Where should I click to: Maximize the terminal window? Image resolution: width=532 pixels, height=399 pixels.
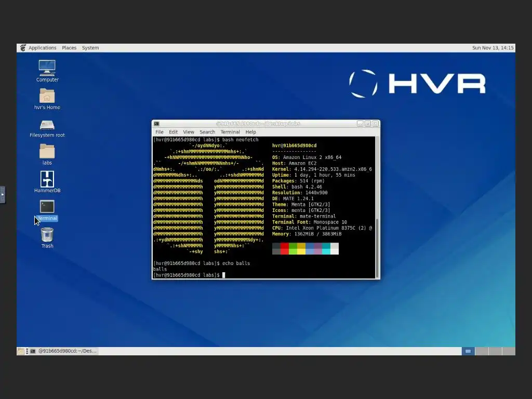coord(368,124)
